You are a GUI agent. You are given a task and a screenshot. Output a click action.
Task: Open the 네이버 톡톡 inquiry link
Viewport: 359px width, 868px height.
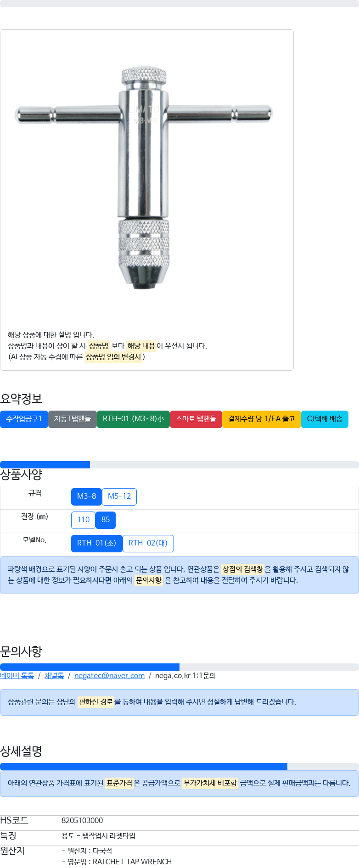click(x=17, y=676)
